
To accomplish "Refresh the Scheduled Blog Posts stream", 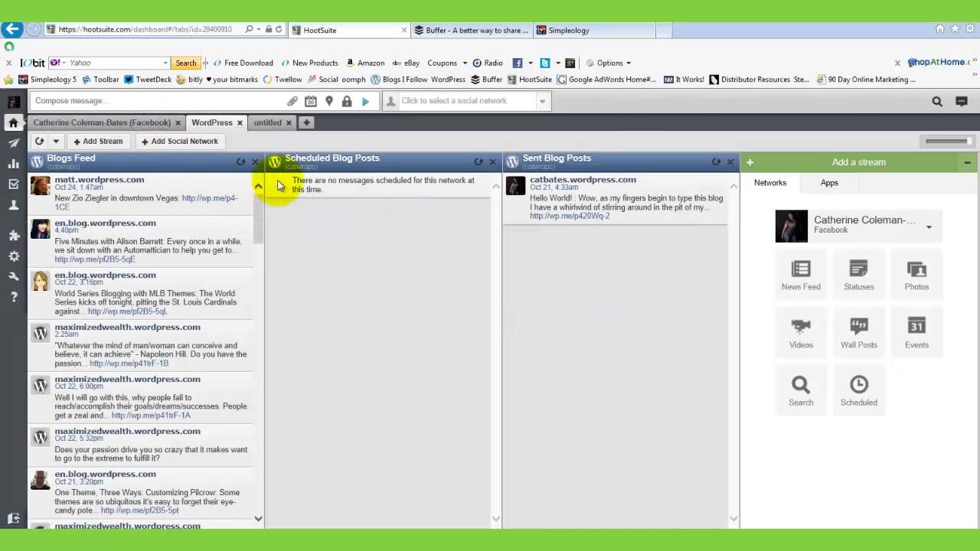I will 479,161.
